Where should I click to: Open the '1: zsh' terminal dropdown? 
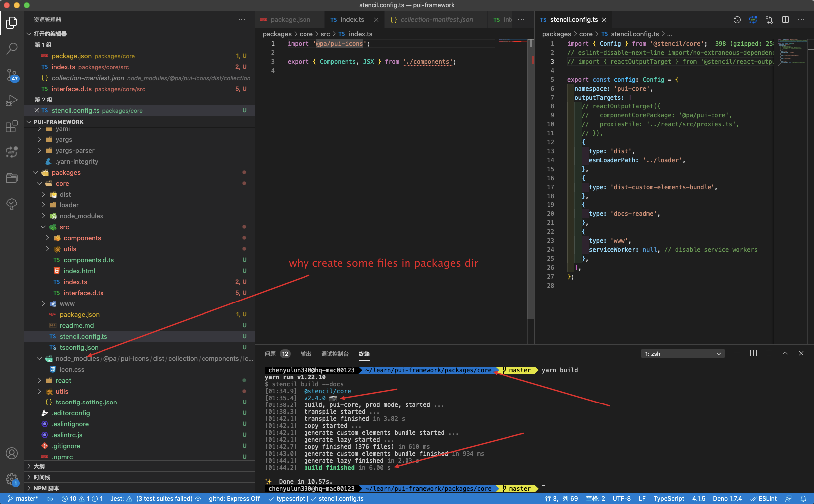tap(683, 353)
